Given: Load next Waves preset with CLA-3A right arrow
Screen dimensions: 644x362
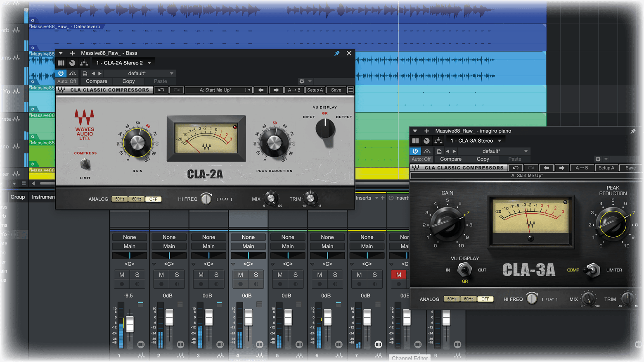Looking at the screenshot, I should coord(561,168).
